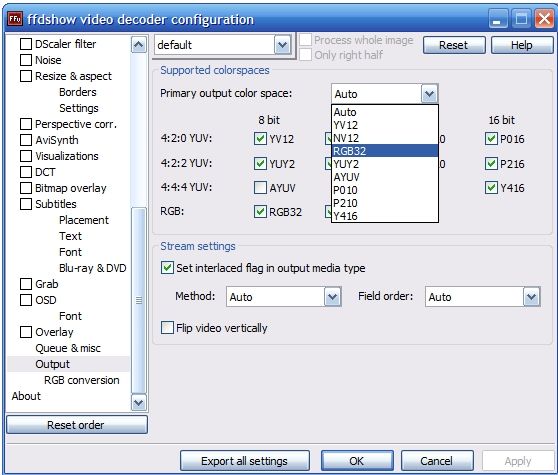The image size is (558, 475).
Task: Open Settings under Resize & aspect
Action: 79,108
